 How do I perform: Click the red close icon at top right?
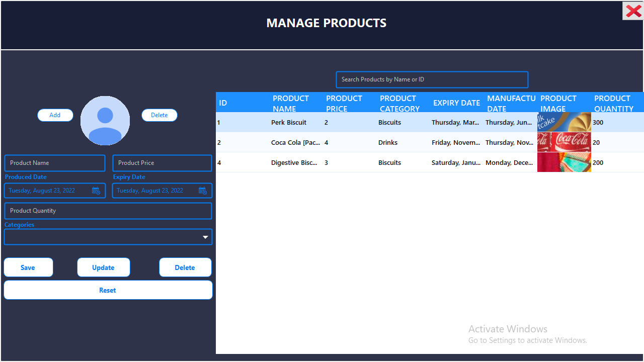tap(632, 11)
